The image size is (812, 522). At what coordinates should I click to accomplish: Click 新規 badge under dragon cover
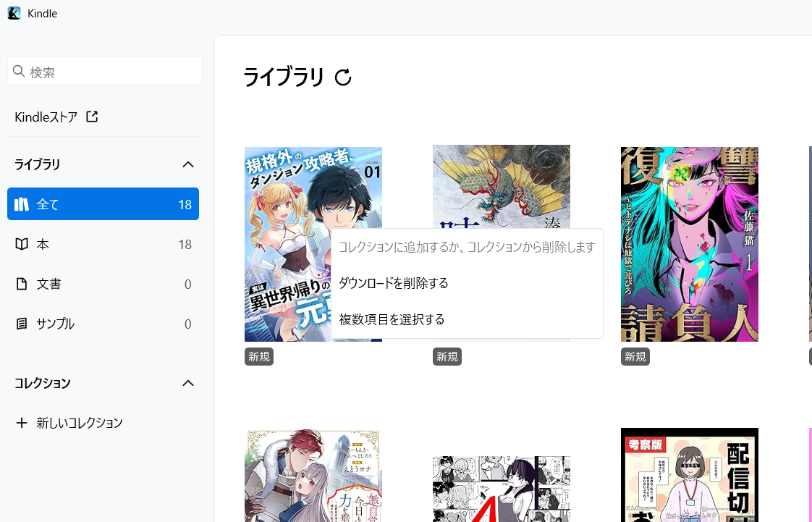tap(447, 357)
